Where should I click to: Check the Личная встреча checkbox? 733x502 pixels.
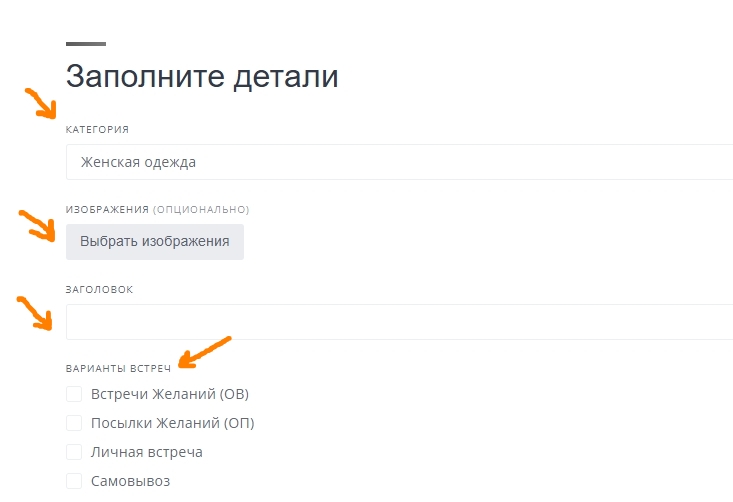[74, 452]
